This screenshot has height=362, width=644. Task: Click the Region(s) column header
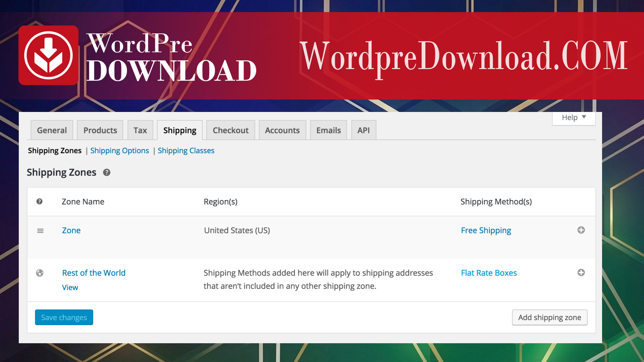(221, 202)
